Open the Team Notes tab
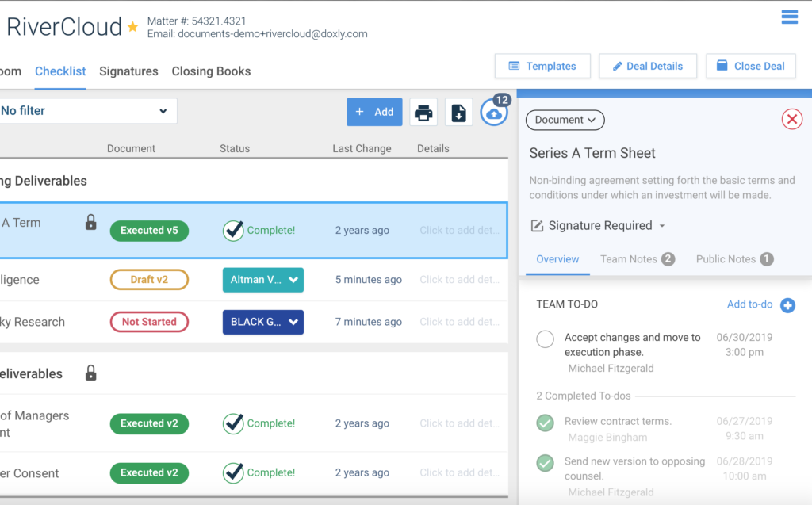The image size is (812, 505). pos(637,259)
